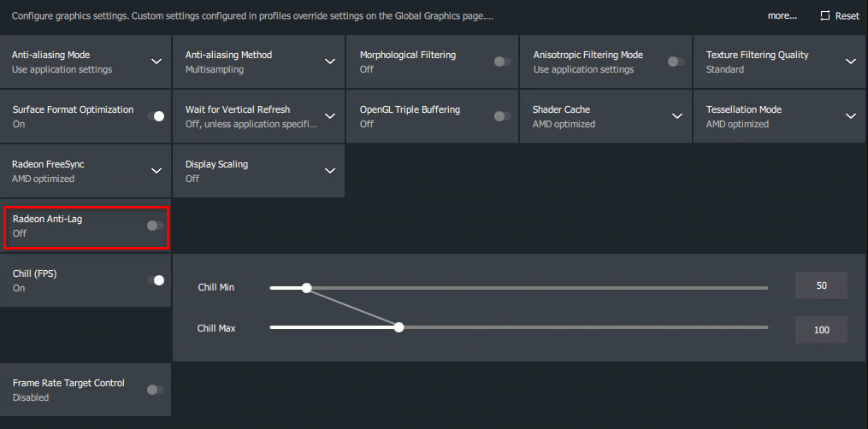Turn off Surface Format Optimization
868x429 pixels.
156,116
